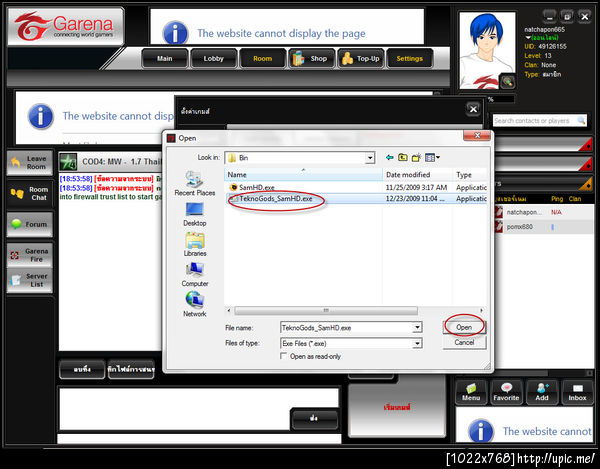Toggle the Open as read-only checkbox
Viewport: 600px width, 469px height.
tap(284, 356)
